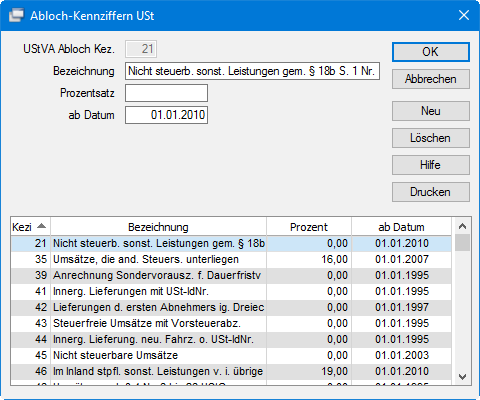Create a new entry with Neu
This screenshot has height=400, width=480.
431,111
